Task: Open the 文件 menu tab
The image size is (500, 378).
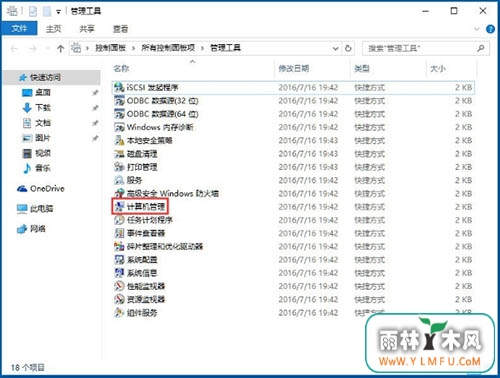Action: coord(19,29)
